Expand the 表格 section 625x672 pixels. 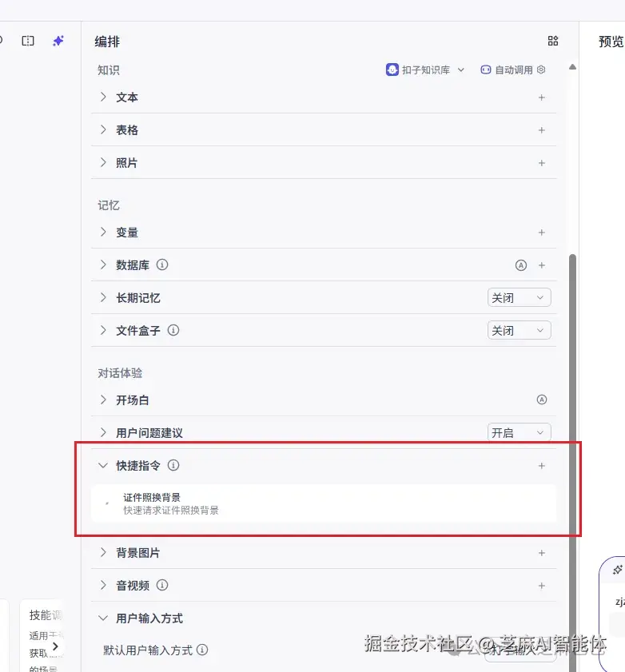click(103, 129)
